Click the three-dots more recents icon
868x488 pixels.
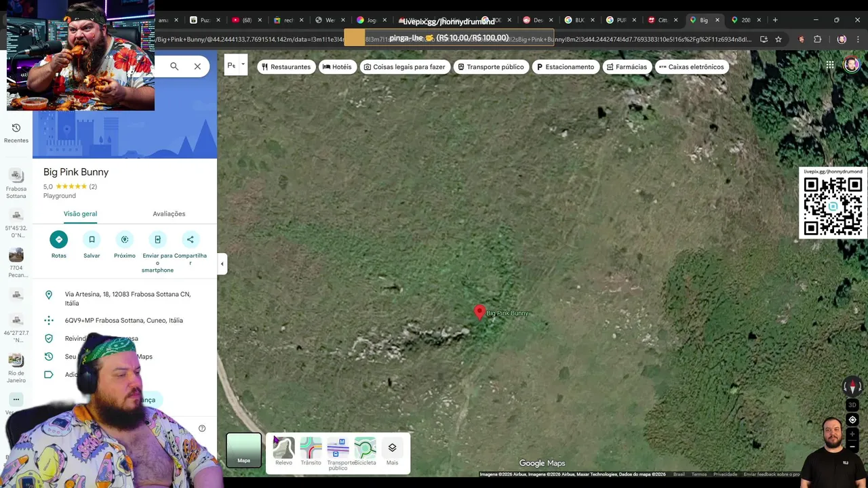[16, 399]
